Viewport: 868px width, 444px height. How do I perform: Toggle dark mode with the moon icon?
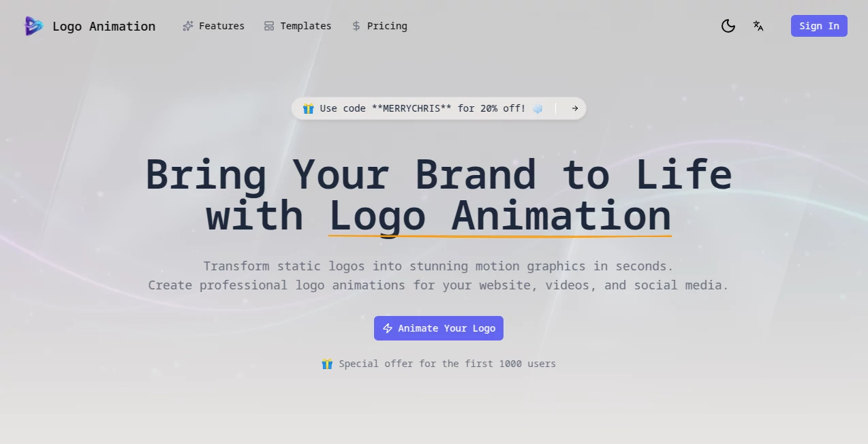728,26
